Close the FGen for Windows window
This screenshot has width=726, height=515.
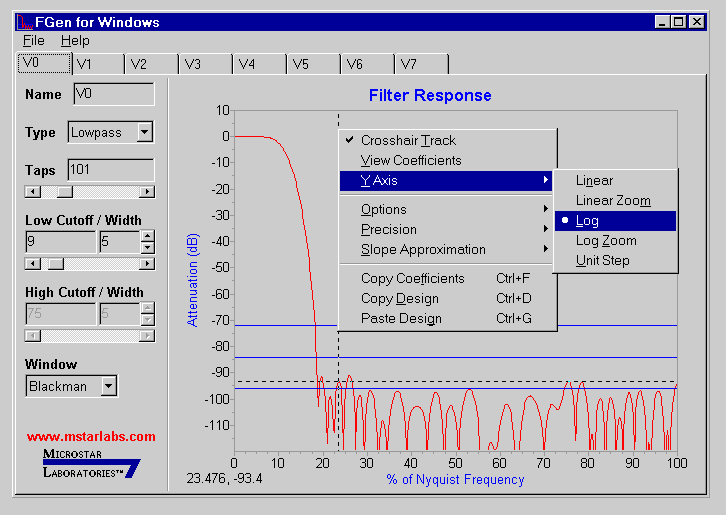click(x=696, y=22)
